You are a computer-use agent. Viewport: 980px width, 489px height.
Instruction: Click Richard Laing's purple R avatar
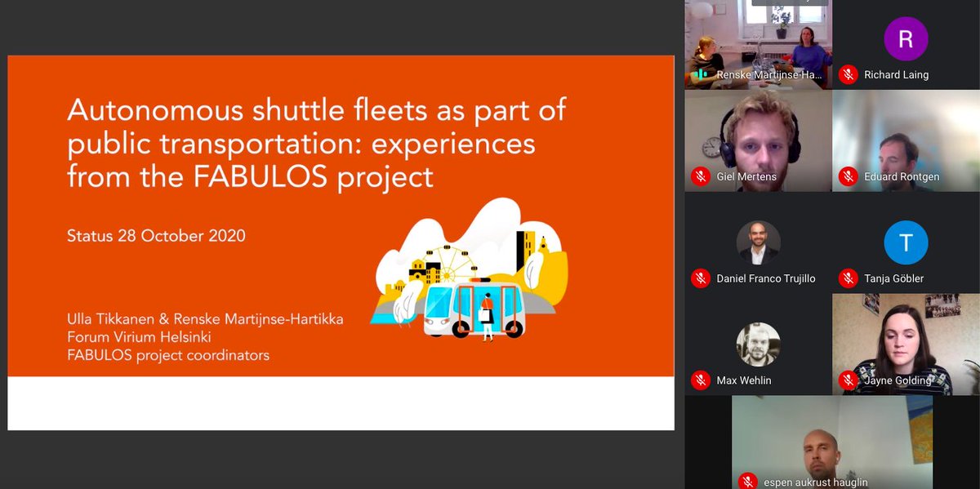pyautogui.click(x=906, y=38)
